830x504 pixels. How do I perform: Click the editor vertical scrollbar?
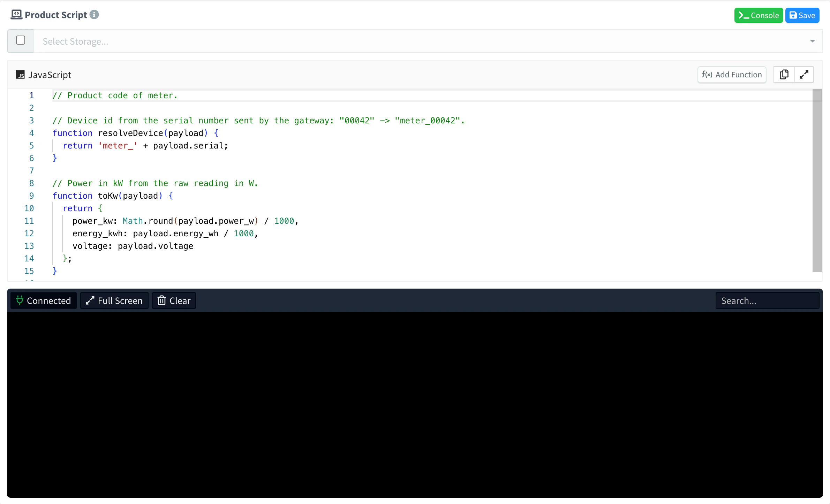pos(817,181)
